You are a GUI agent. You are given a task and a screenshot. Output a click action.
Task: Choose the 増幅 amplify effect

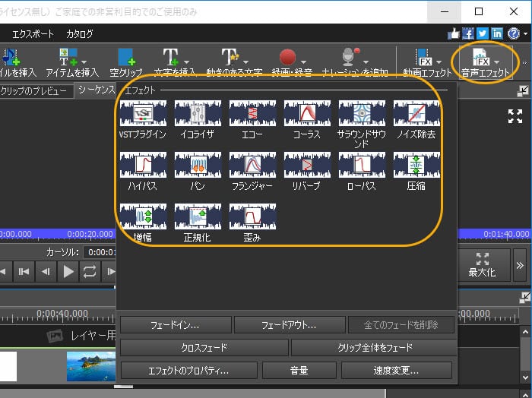click(143, 216)
